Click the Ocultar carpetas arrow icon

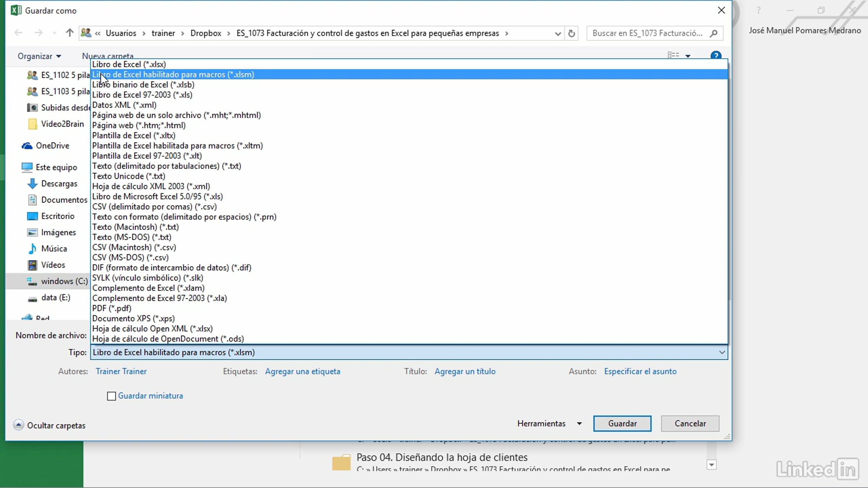coord(18,425)
